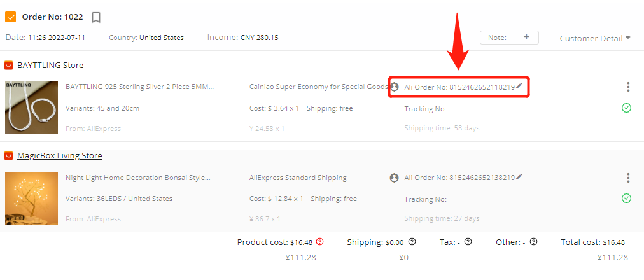Image resolution: width=644 pixels, height=280 pixels.
Task: Click help icon next to Shipping total
Action: (x=412, y=242)
